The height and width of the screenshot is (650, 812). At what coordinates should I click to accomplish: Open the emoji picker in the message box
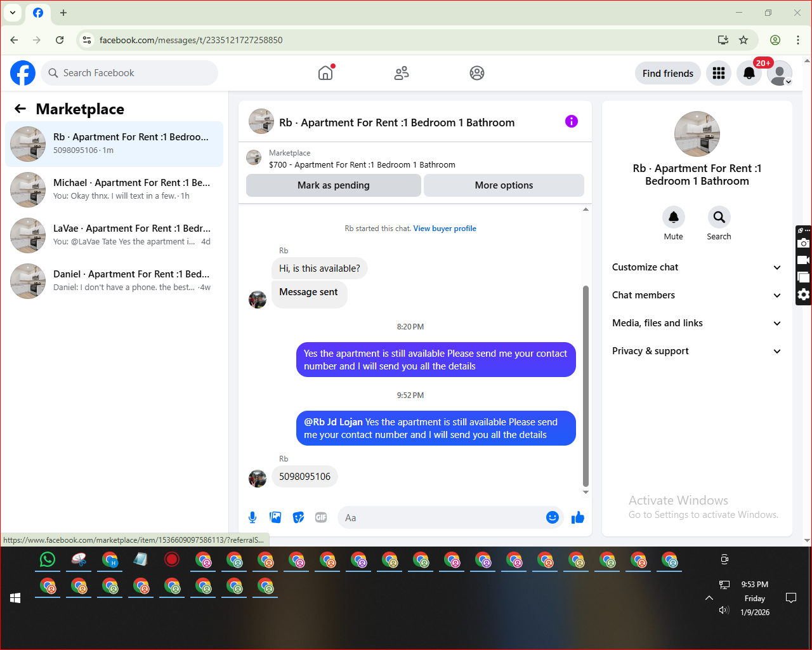553,517
